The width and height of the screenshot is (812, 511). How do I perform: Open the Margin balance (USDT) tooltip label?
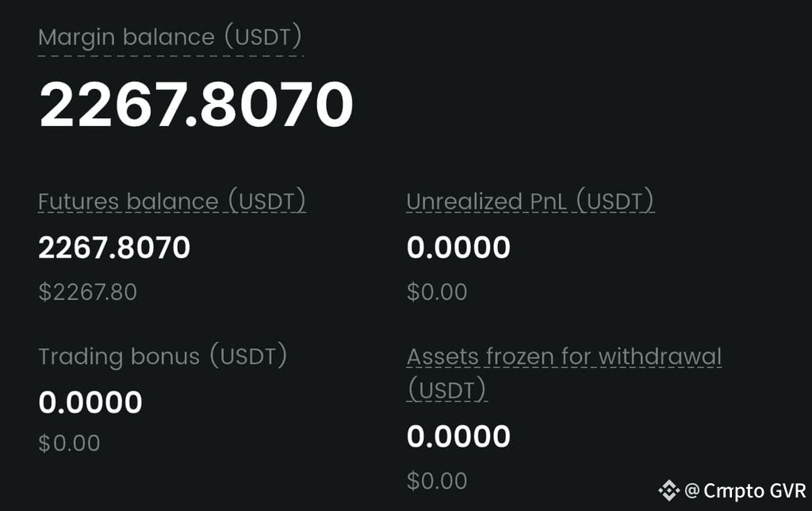pyautogui.click(x=170, y=36)
